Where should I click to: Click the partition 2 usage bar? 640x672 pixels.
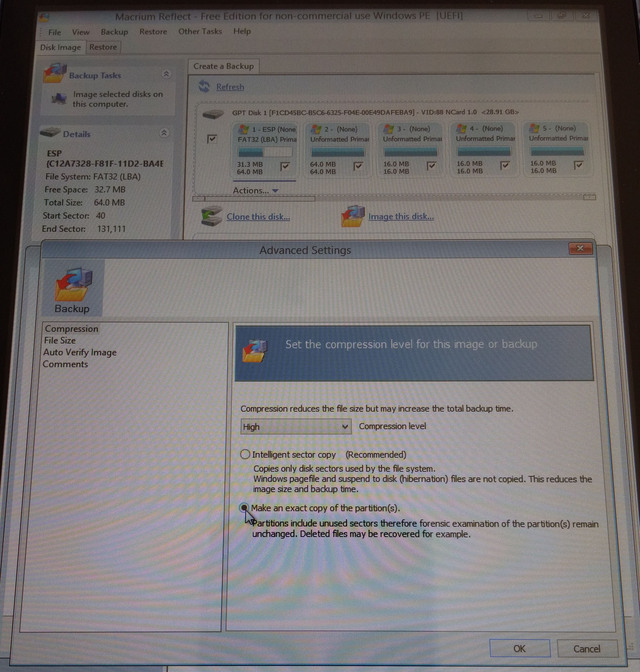coord(338,152)
